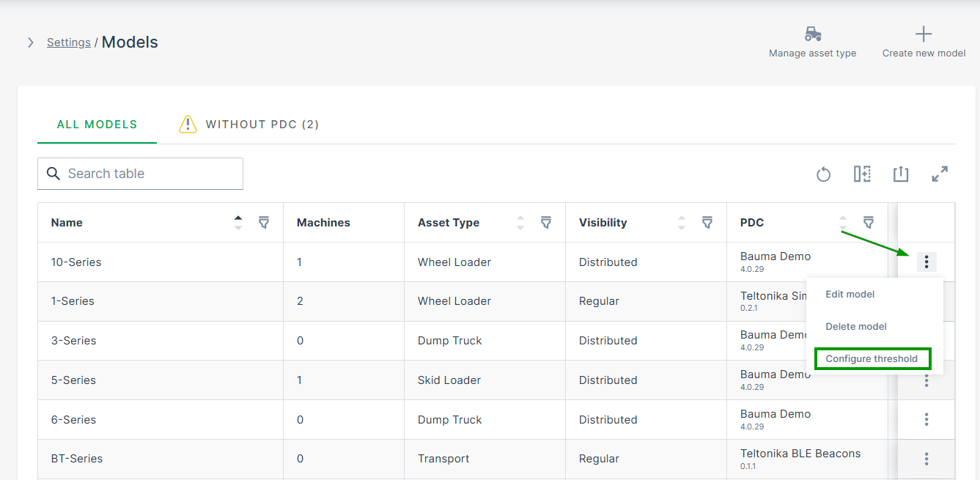Open the 6-Series row three-dot menu
The image size is (980, 480).
coord(926,419)
